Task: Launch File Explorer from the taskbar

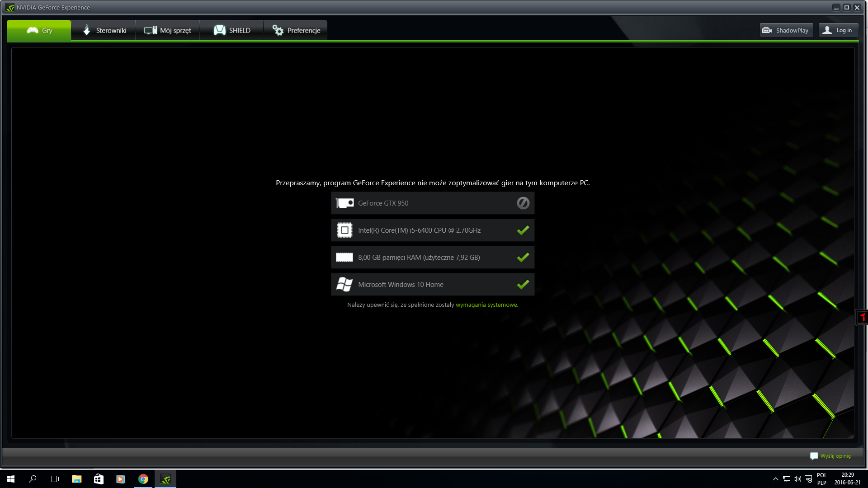Action: point(76,479)
